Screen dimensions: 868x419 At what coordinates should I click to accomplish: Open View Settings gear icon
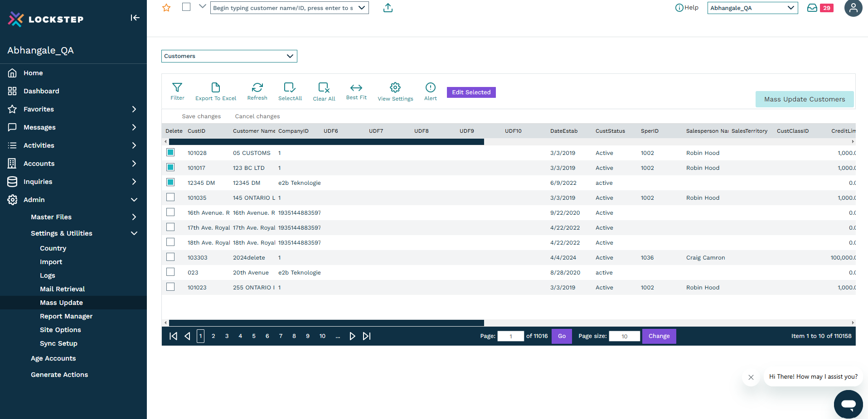tap(395, 87)
